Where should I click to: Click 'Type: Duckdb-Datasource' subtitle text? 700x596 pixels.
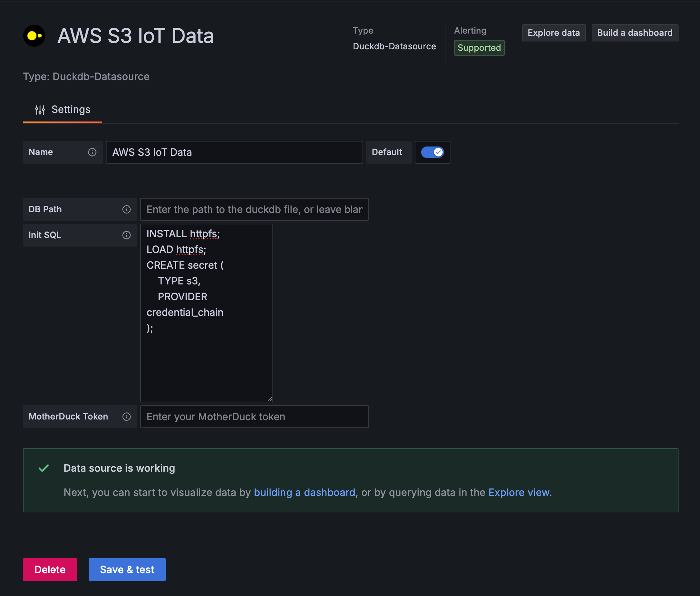86,76
